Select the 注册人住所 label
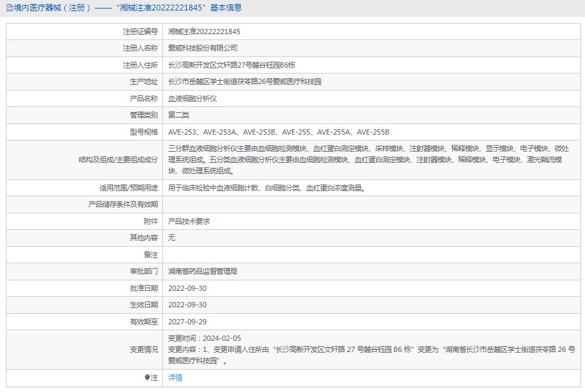585x392 pixels. coord(140,65)
